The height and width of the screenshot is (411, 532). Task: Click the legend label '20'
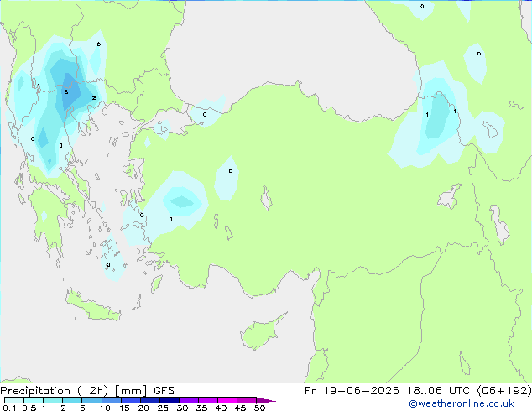click(143, 408)
